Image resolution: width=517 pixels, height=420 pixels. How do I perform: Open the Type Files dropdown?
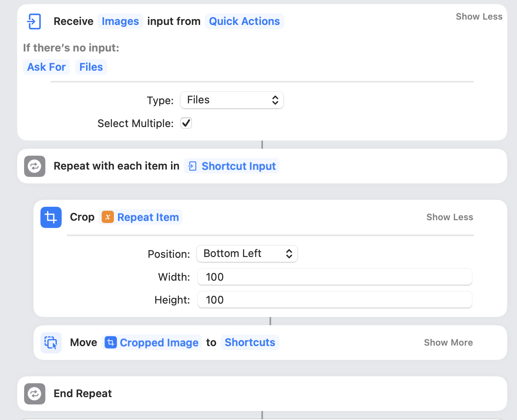coord(232,100)
